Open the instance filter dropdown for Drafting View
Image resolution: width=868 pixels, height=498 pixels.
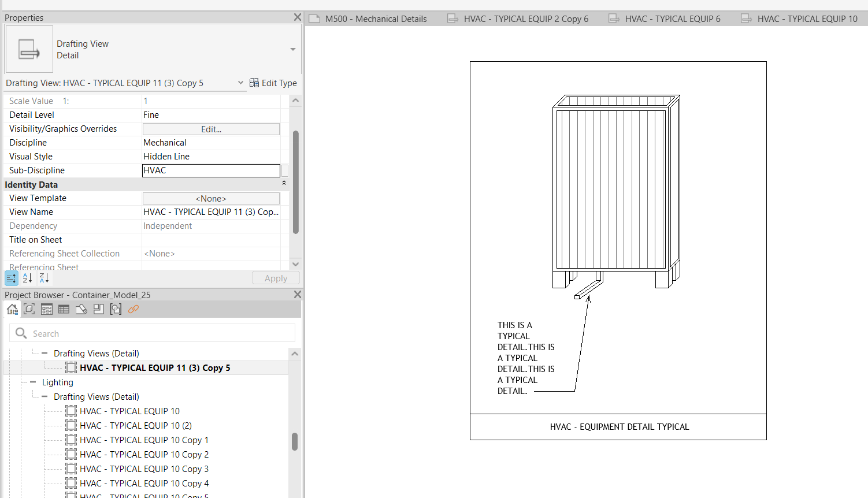(240, 83)
